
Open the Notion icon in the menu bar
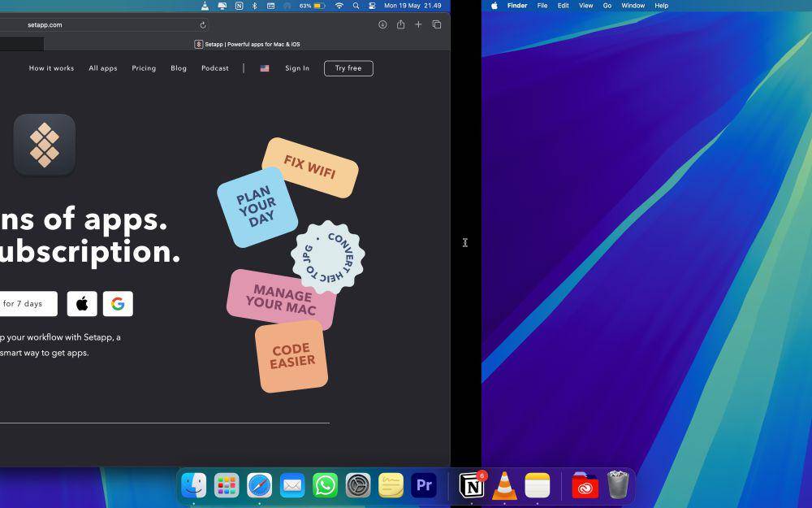pos(239,6)
